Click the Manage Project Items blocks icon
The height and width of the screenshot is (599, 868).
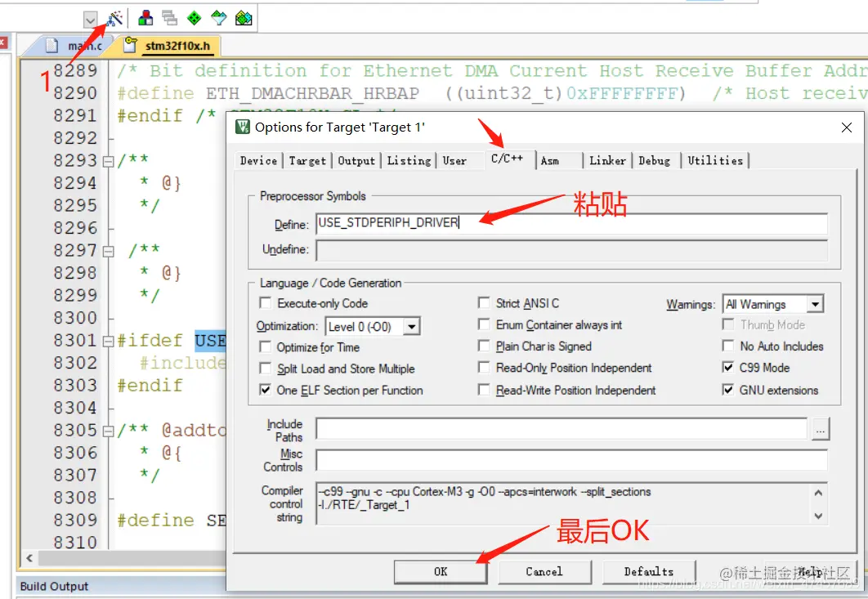145,18
